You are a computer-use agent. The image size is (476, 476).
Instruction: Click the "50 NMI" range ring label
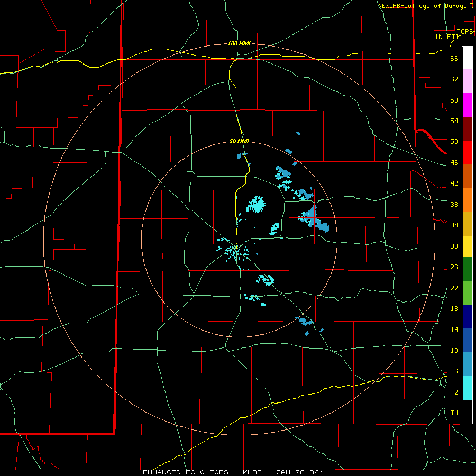click(x=239, y=141)
